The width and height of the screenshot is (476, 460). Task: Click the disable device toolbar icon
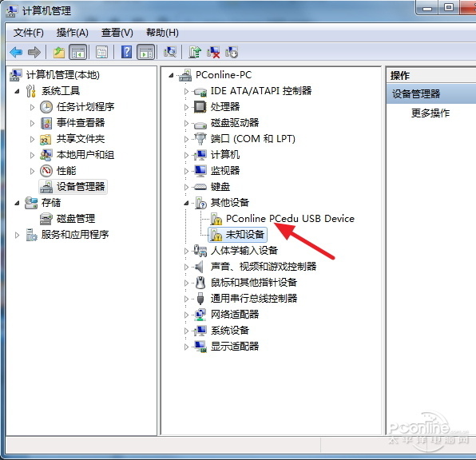click(232, 52)
